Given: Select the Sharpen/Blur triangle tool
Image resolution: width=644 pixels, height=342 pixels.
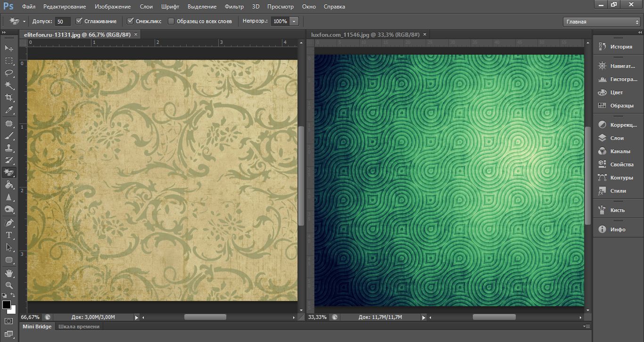Looking at the screenshot, I should coord(9,197).
